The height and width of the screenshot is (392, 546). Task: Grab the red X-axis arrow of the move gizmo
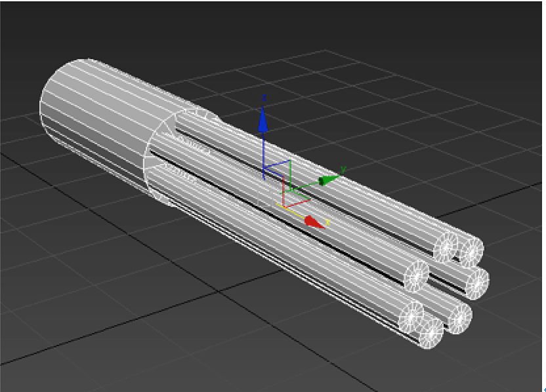(314, 222)
